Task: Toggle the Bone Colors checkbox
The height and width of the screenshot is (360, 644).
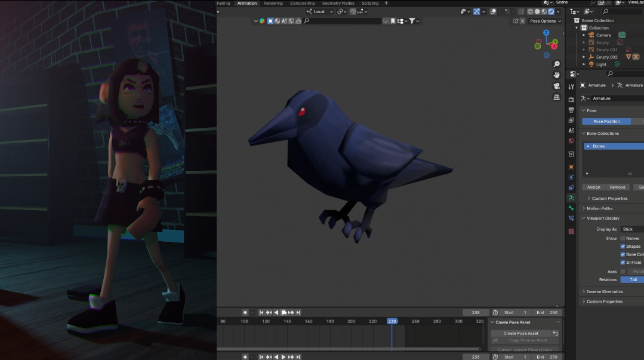Action: pyautogui.click(x=623, y=254)
